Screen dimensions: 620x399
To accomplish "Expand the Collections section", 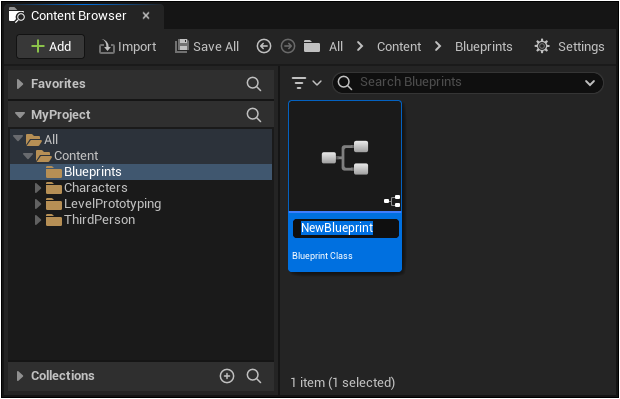I will (19, 376).
